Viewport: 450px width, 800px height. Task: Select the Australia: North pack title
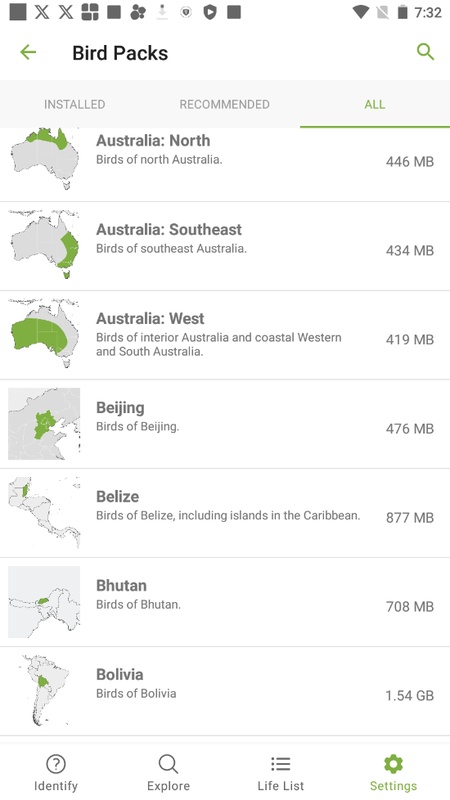153,140
